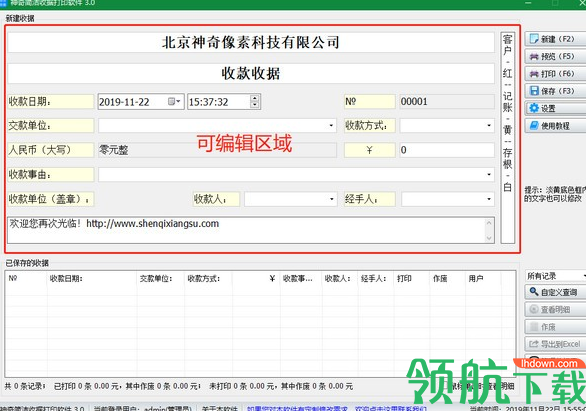586x411 pixels.
Task: Click the date field showing 2019-11-22
Action: (x=141, y=102)
